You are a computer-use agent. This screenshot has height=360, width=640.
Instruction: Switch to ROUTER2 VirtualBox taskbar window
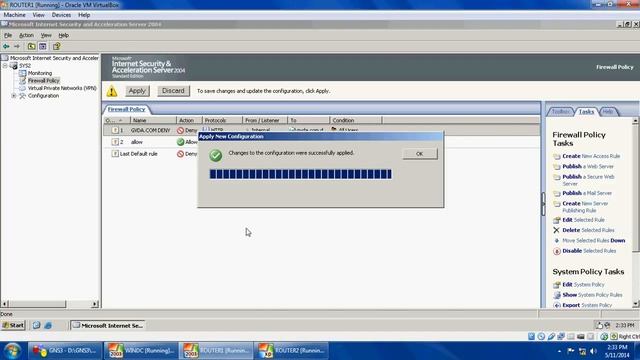click(x=291, y=351)
